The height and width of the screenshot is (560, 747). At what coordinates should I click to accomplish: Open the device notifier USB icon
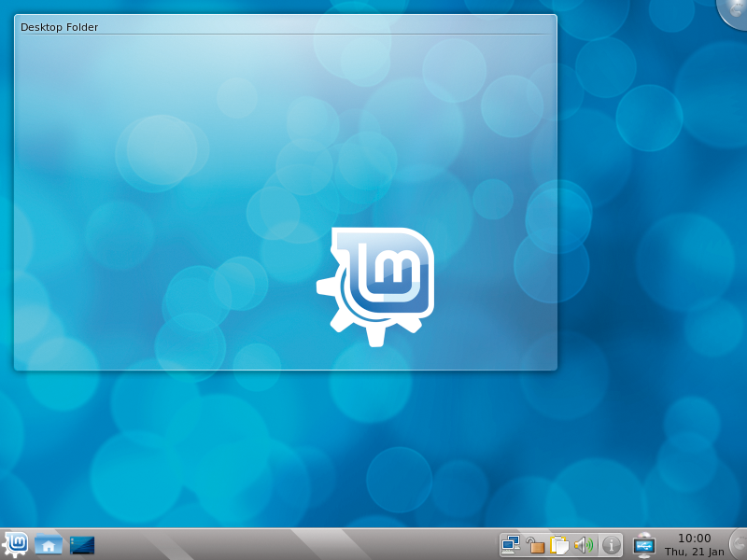[644, 545]
